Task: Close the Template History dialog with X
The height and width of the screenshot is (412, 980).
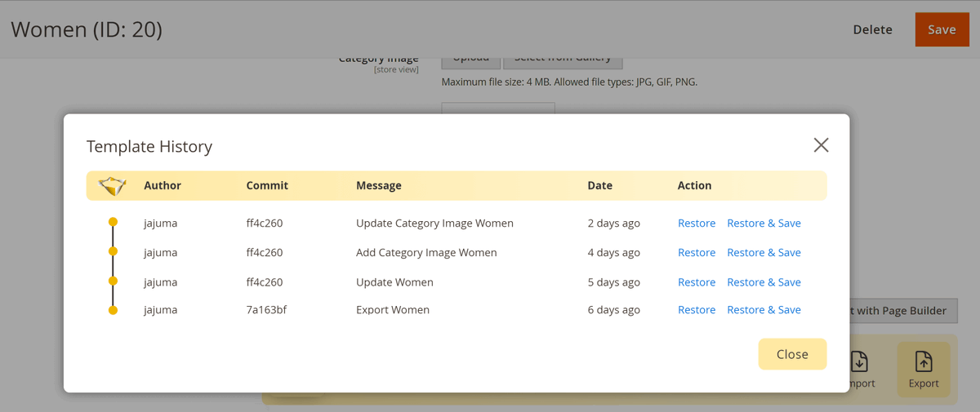Action: (x=821, y=145)
